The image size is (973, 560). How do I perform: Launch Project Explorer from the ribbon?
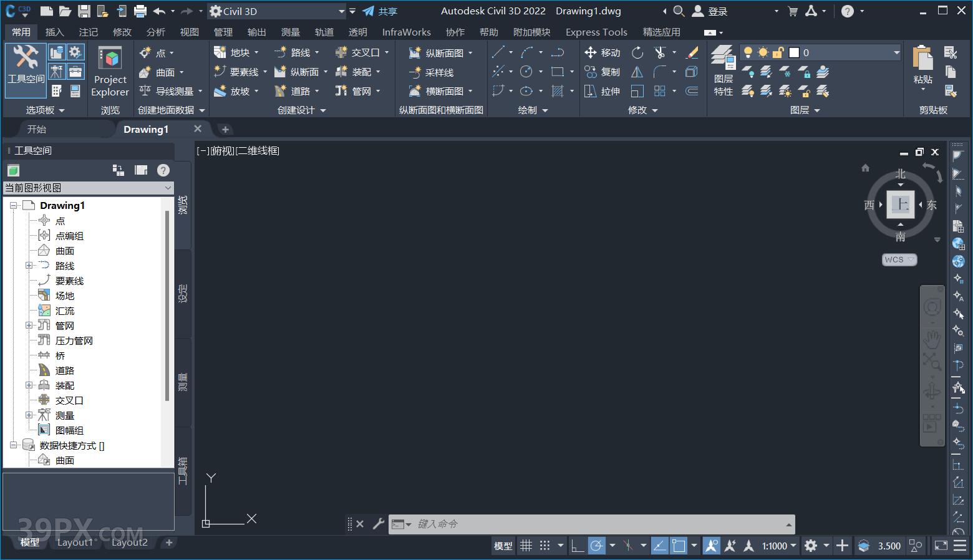[110, 71]
